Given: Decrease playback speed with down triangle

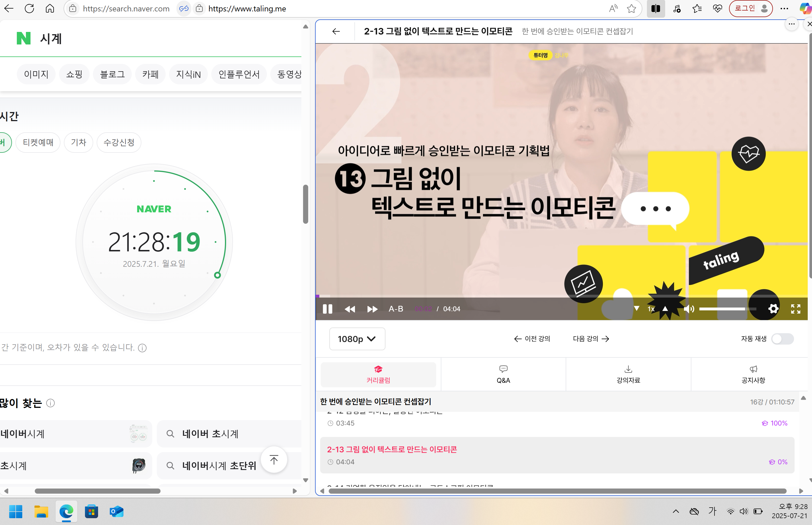Looking at the screenshot, I should pyautogui.click(x=636, y=308).
